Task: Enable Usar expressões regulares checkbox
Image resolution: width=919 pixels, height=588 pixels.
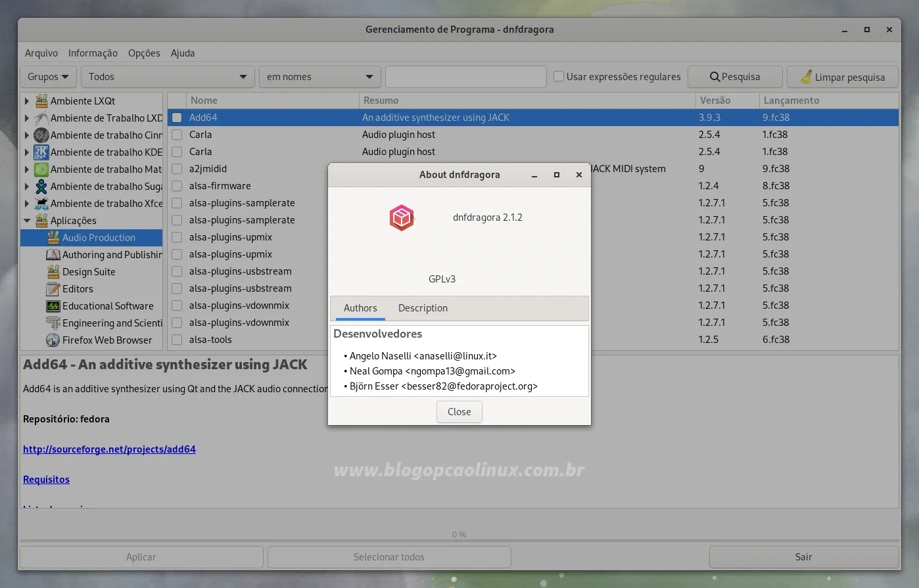Action: coord(559,77)
